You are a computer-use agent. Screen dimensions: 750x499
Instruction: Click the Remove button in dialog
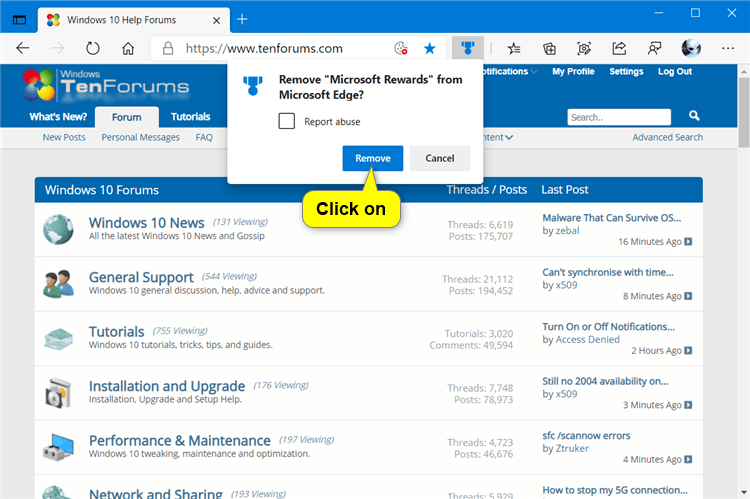tap(373, 158)
